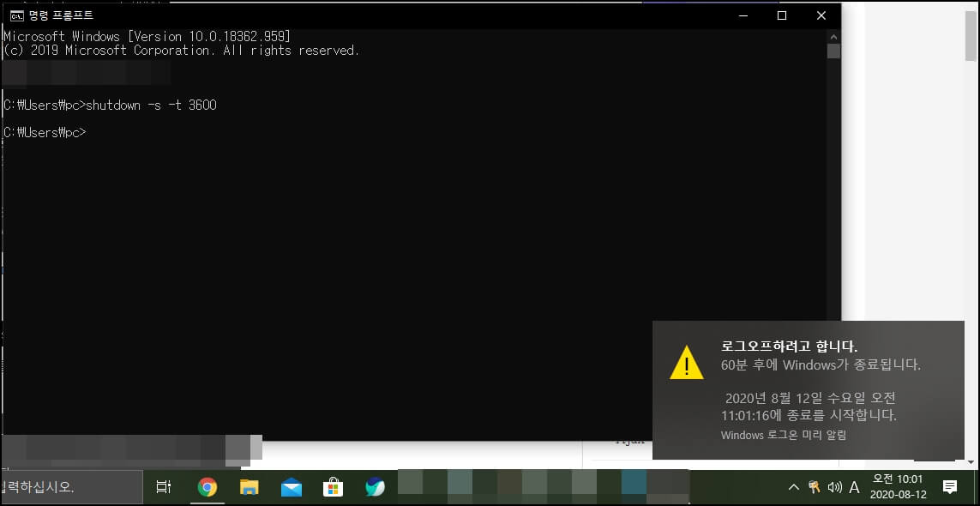Click the '60분 후에 Windows가 종료됩니다' message

pyautogui.click(x=821, y=364)
